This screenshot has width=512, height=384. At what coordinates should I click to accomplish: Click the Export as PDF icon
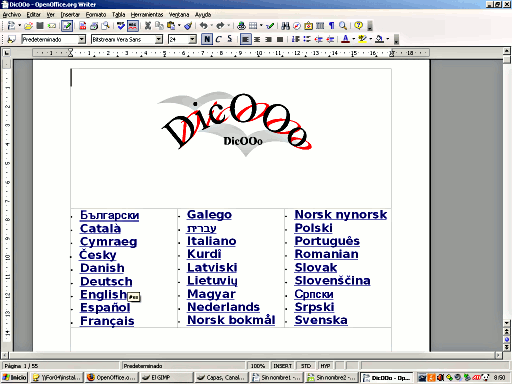83,26
